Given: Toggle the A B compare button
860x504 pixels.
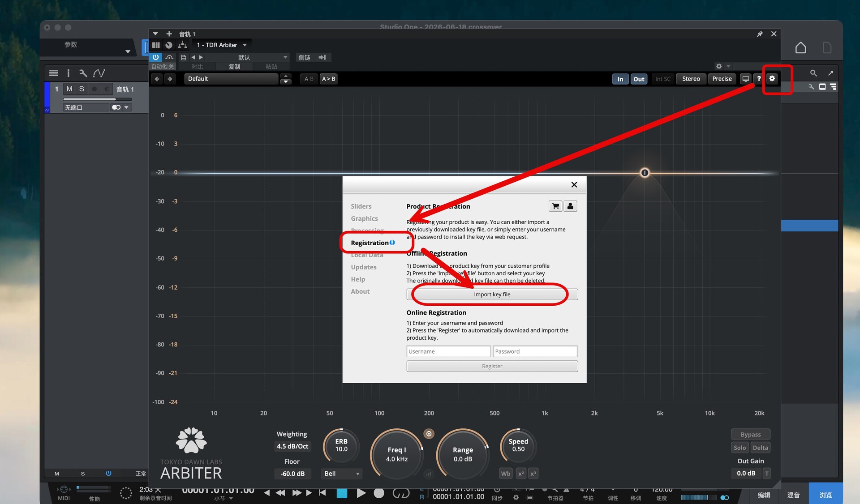Looking at the screenshot, I should (309, 79).
